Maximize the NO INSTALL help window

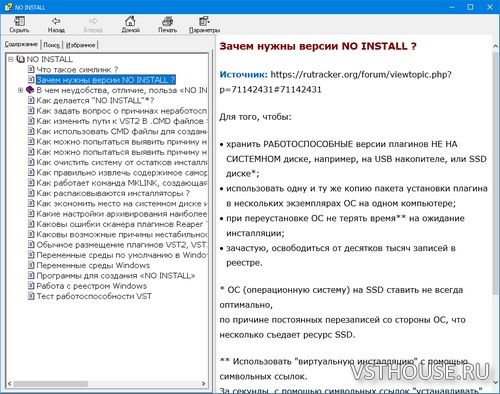coord(470,7)
